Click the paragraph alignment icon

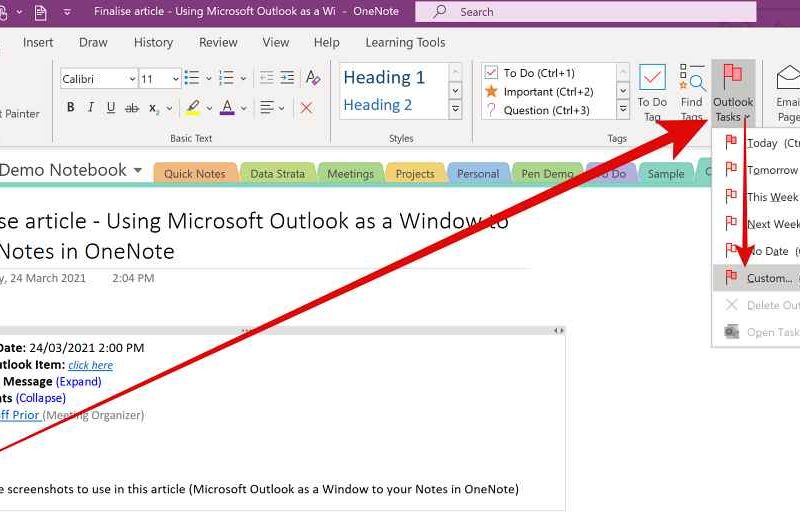(x=266, y=107)
